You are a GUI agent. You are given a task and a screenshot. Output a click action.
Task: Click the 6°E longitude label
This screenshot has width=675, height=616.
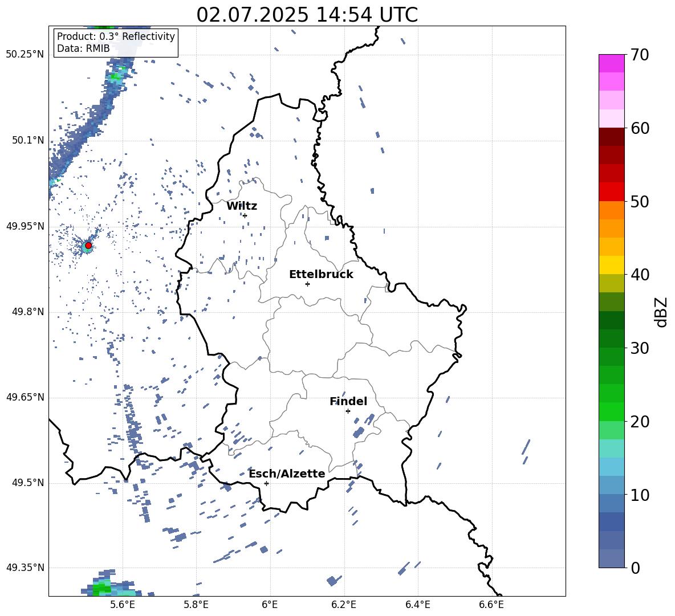click(x=270, y=605)
